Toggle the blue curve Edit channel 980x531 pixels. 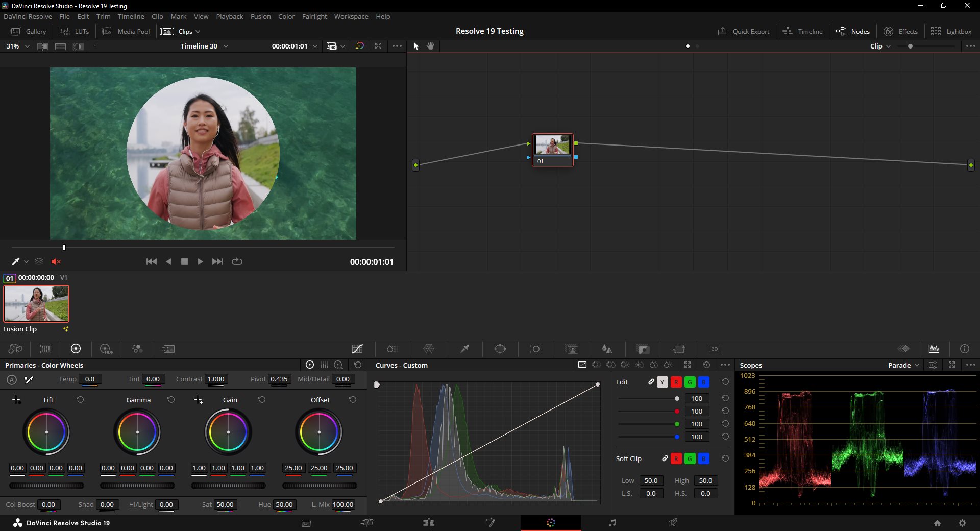[703, 382]
